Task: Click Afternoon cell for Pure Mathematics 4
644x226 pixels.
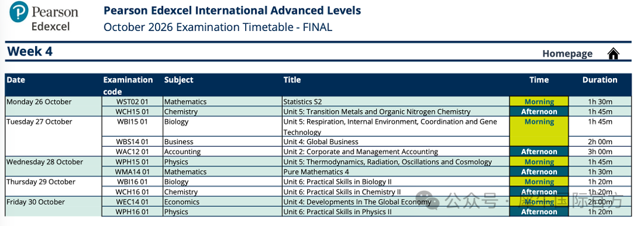Action: pos(539,172)
